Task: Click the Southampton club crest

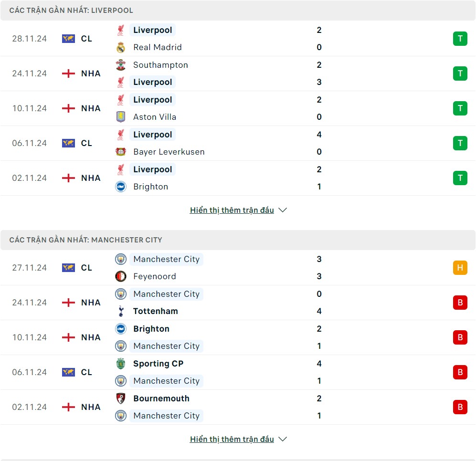Action: pyautogui.click(x=121, y=65)
